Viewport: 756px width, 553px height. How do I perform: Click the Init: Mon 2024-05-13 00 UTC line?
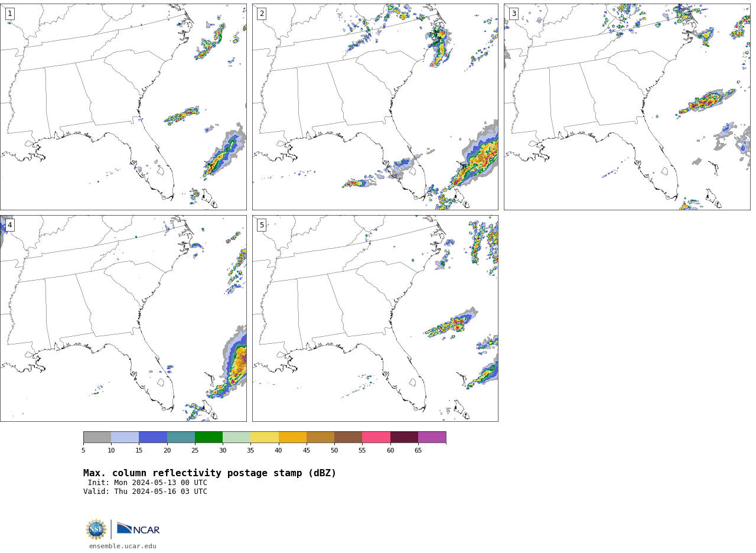pos(148,483)
